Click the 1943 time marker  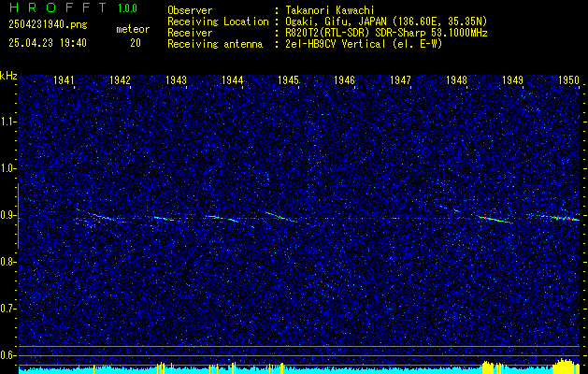[176, 79]
